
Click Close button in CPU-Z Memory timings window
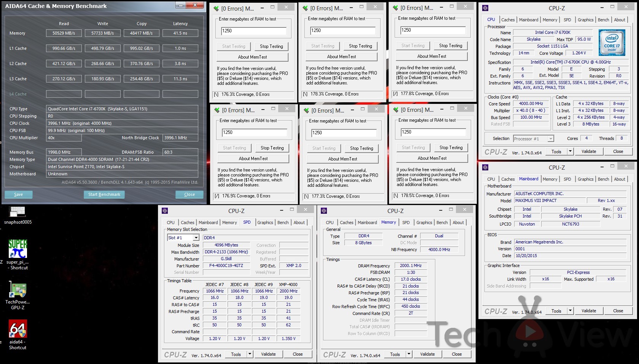tap(457, 354)
